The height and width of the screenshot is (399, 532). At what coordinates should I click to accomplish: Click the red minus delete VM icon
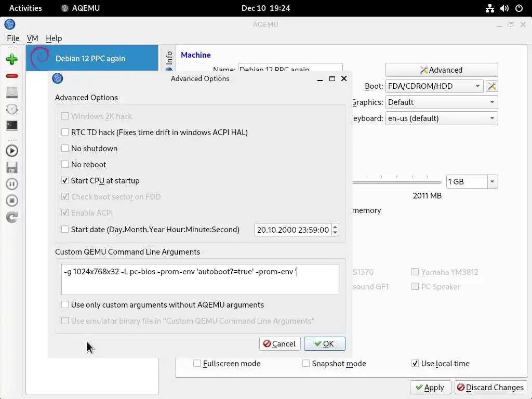12,76
